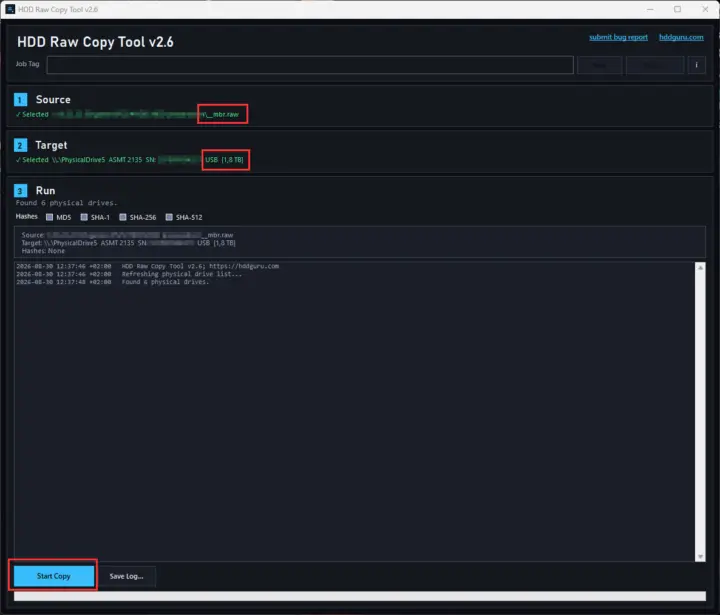
Task: Click the log scrollbar down arrow
Action: (700, 557)
